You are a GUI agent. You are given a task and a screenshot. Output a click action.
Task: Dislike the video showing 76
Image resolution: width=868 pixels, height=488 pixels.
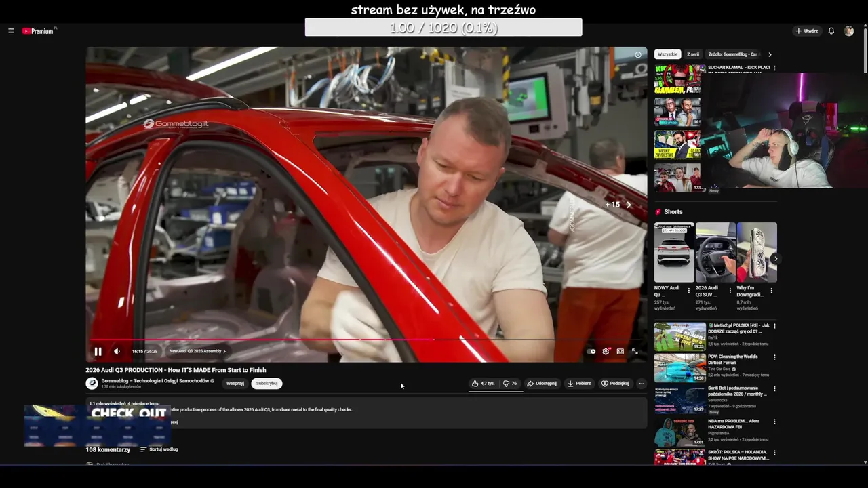point(510,384)
